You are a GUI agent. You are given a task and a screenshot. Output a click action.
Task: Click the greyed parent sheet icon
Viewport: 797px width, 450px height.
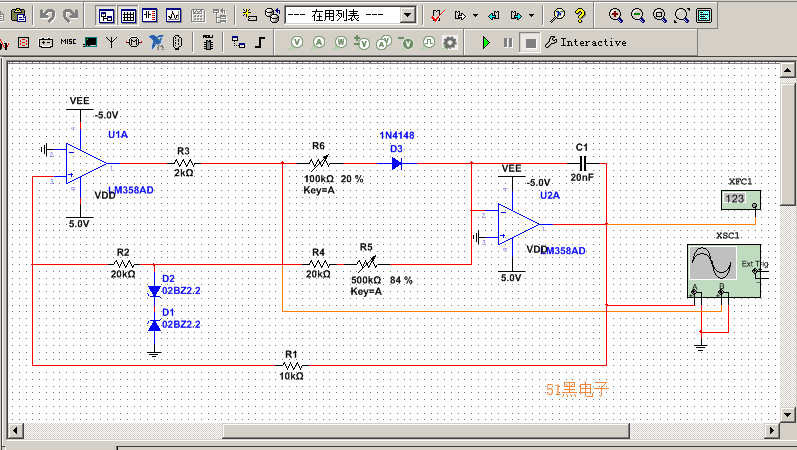click(x=221, y=16)
